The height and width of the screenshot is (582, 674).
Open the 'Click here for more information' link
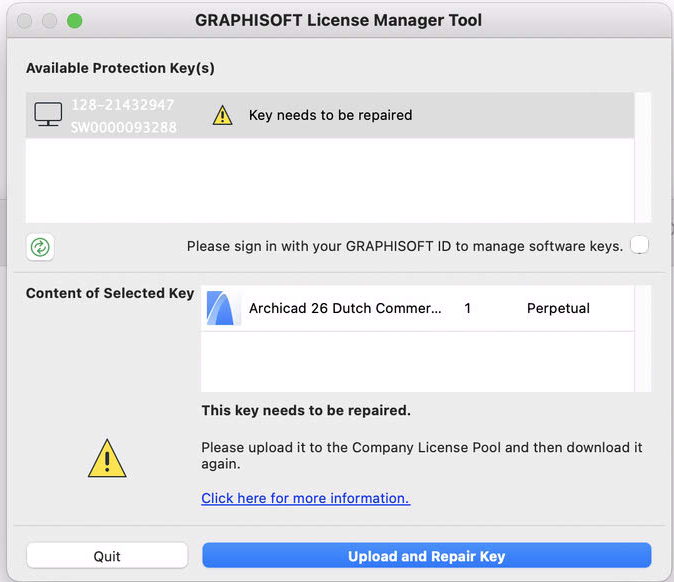click(305, 498)
